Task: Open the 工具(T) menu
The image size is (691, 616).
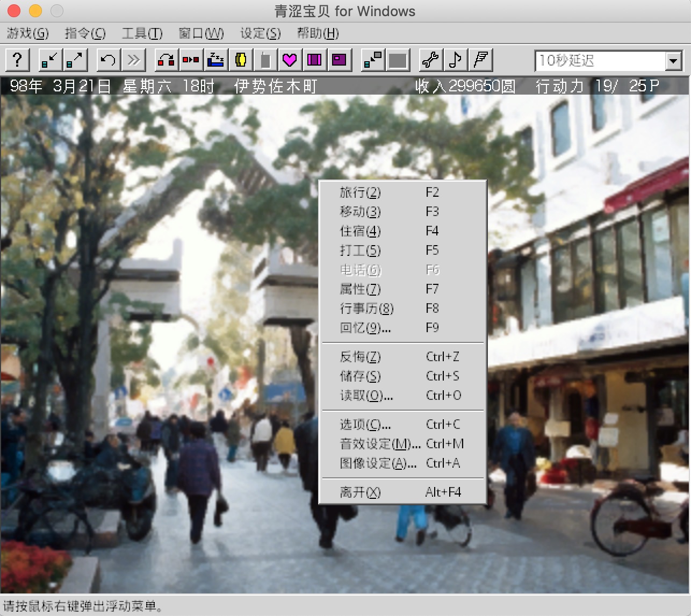Action: [142, 33]
